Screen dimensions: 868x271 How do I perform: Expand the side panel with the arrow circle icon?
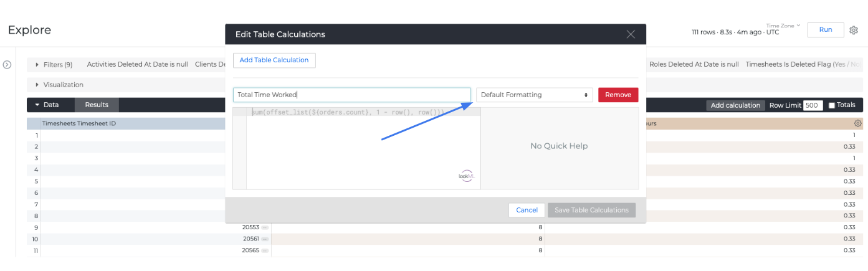[7, 65]
